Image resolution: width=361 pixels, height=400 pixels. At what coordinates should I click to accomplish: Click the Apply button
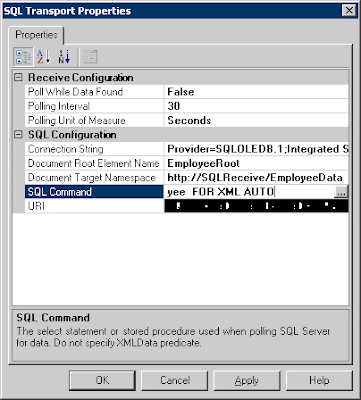(247, 380)
